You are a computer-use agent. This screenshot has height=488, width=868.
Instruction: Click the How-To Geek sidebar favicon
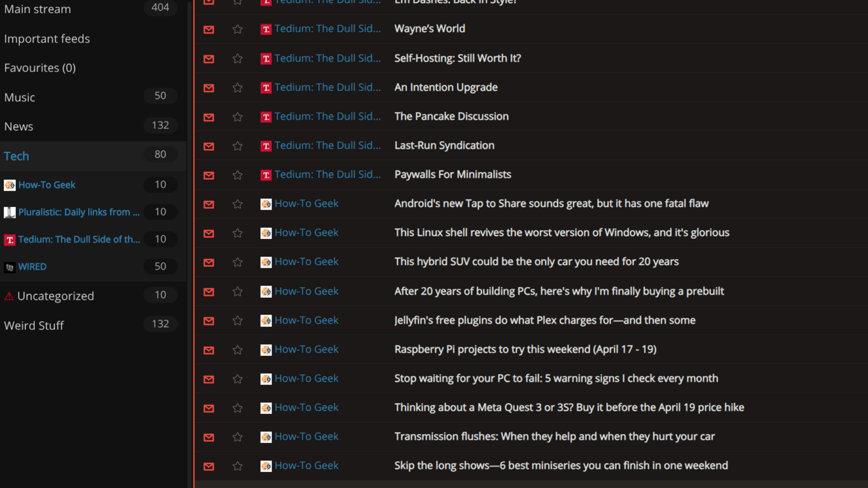point(9,185)
